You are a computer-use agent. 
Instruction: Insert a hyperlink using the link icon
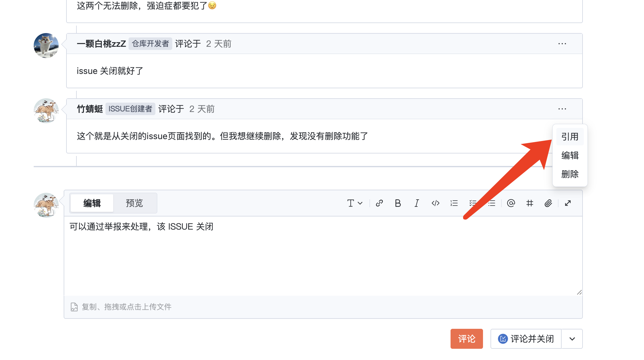pos(379,203)
